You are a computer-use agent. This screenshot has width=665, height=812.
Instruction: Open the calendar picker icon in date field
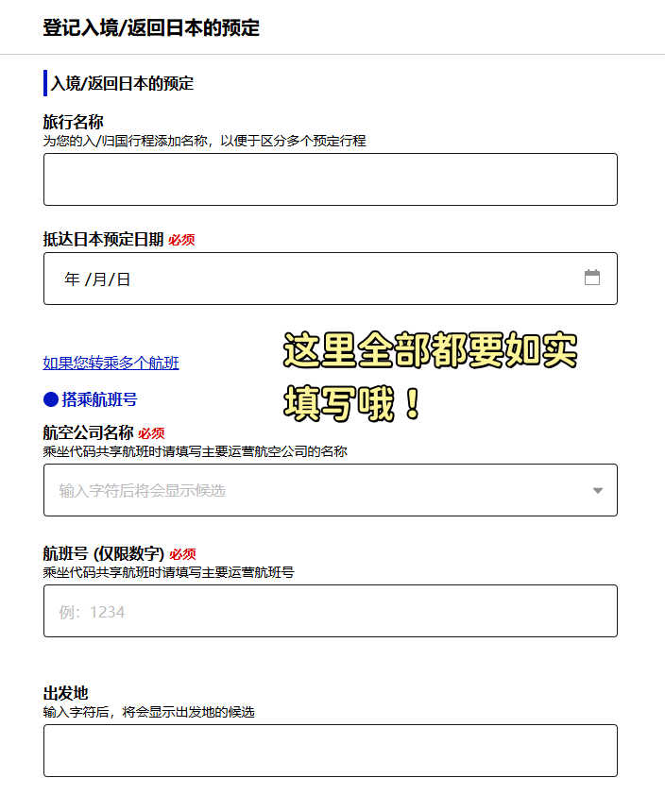tap(592, 278)
